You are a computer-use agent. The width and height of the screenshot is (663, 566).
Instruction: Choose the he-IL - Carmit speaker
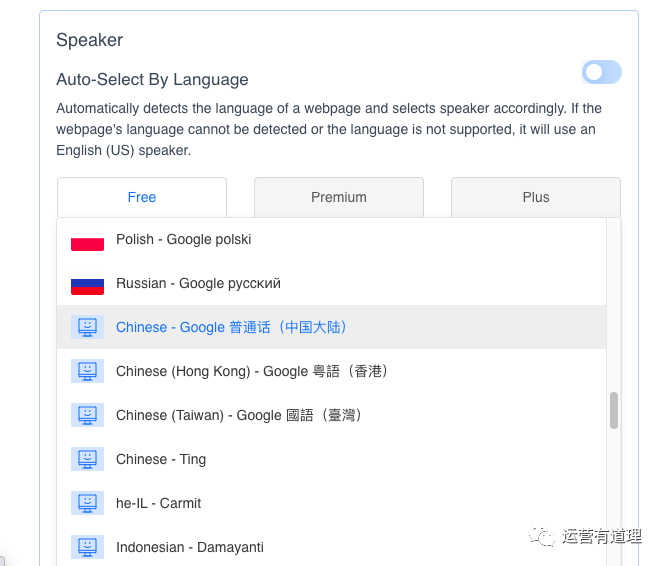159,504
